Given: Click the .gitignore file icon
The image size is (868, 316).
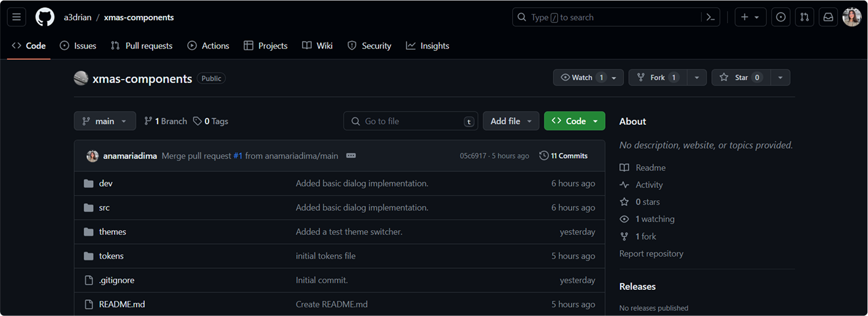Looking at the screenshot, I should pos(89,280).
